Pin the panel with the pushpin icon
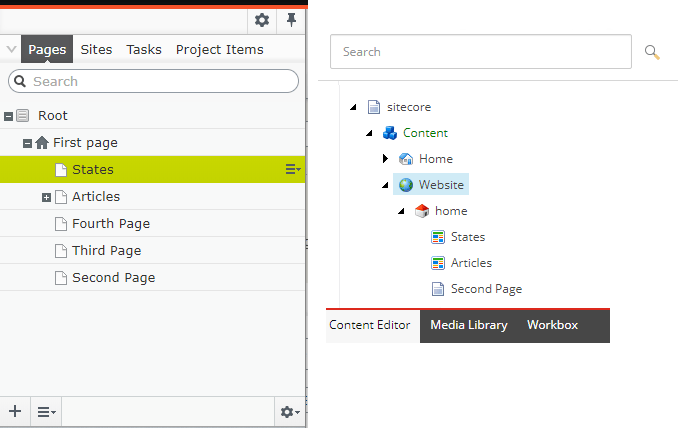The width and height of the screenshot is (694, 428). point(291,20)
